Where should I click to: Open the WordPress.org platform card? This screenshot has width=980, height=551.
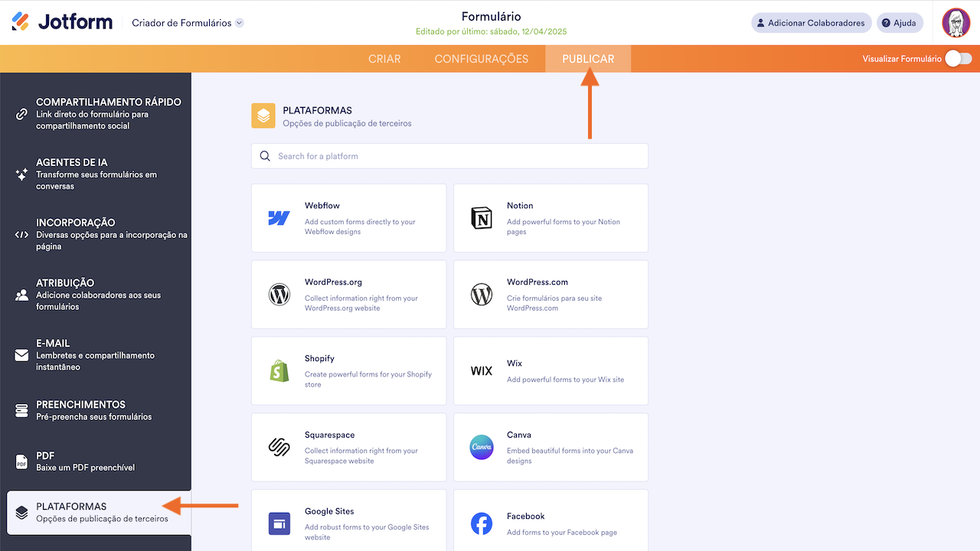348,295
